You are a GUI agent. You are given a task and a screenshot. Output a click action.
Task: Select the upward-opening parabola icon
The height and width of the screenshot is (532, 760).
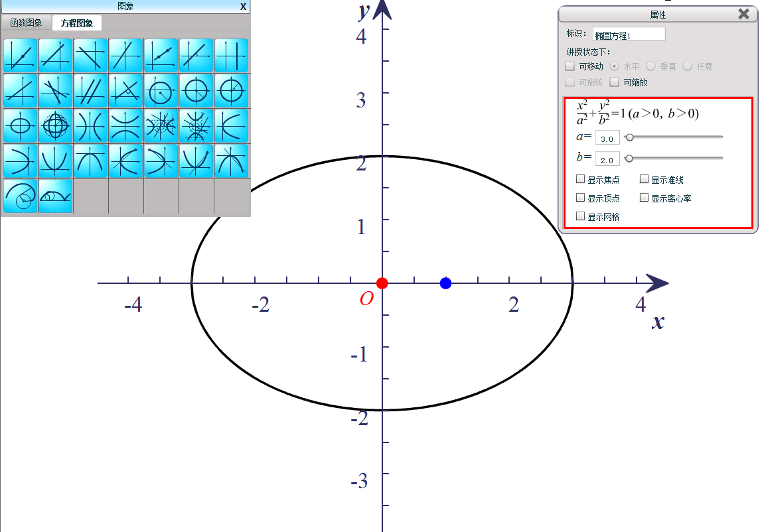55,161
